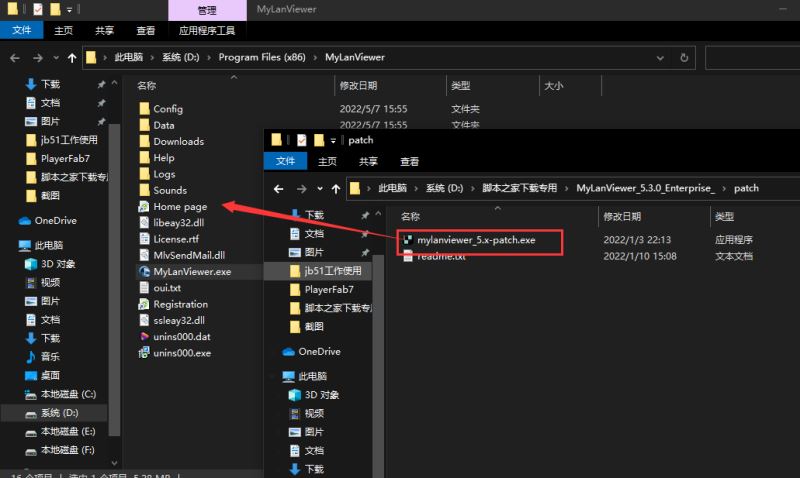
Task: Click 此电脑 breadcrumb in MyLanViewer window
Action: click(129, 57)
